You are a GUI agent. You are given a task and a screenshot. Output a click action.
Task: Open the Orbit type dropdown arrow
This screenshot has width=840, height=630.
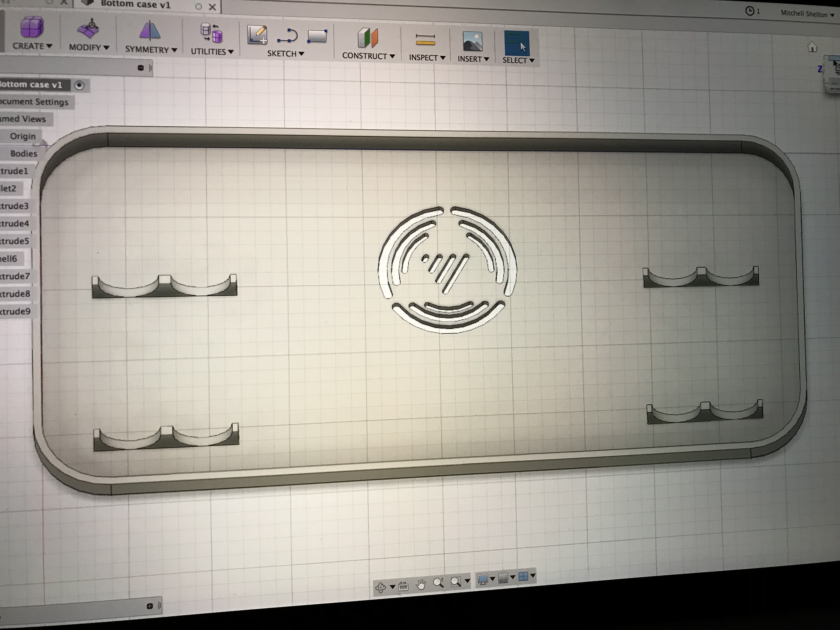(392, 587)
